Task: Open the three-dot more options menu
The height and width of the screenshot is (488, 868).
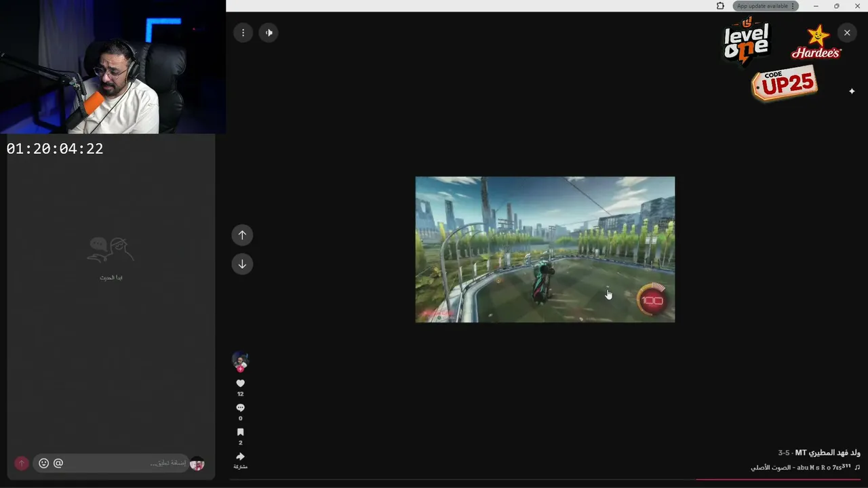Action: point(243,33)
